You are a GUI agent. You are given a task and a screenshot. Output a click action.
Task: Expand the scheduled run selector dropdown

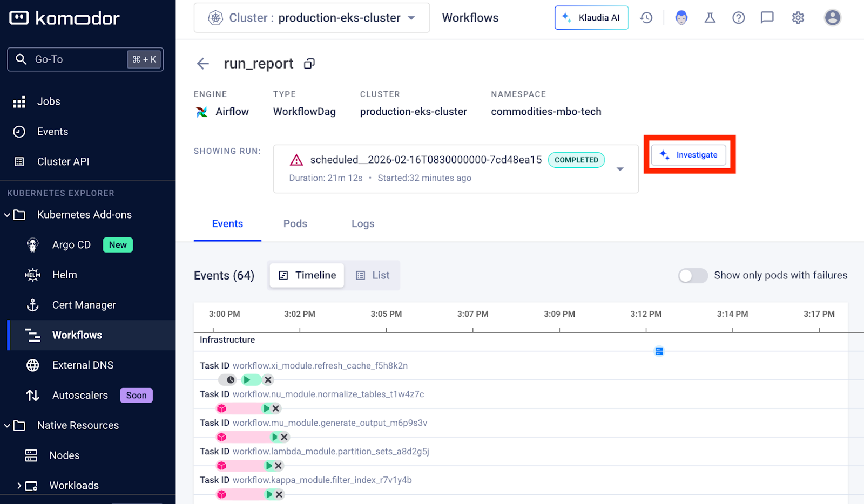620,169
